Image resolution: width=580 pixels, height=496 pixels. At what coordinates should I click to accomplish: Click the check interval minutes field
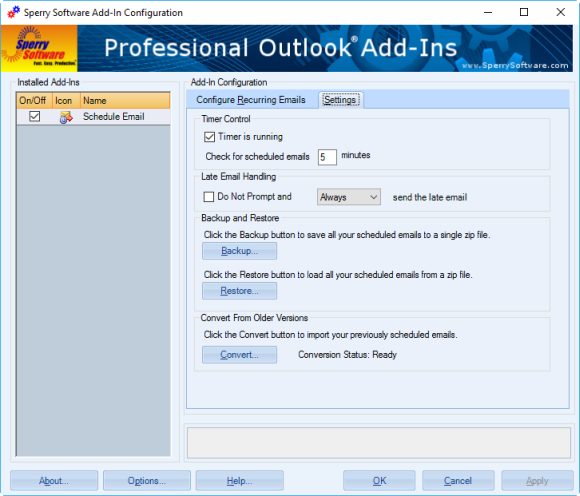pos(327,157)
